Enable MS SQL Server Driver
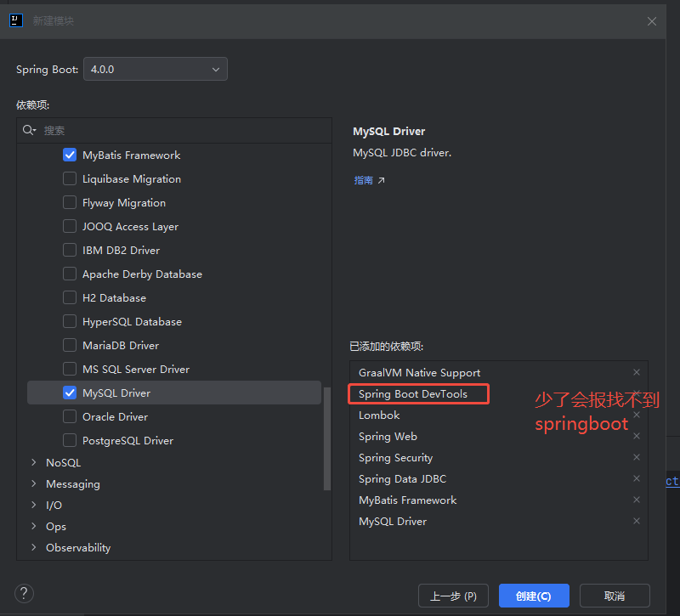The height and width of the screenshot is (616, 680). point(70,369)
